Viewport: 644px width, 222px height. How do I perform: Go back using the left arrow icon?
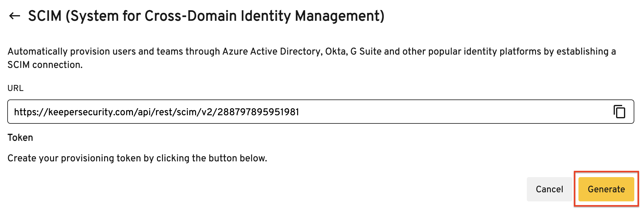click(15, 16)
